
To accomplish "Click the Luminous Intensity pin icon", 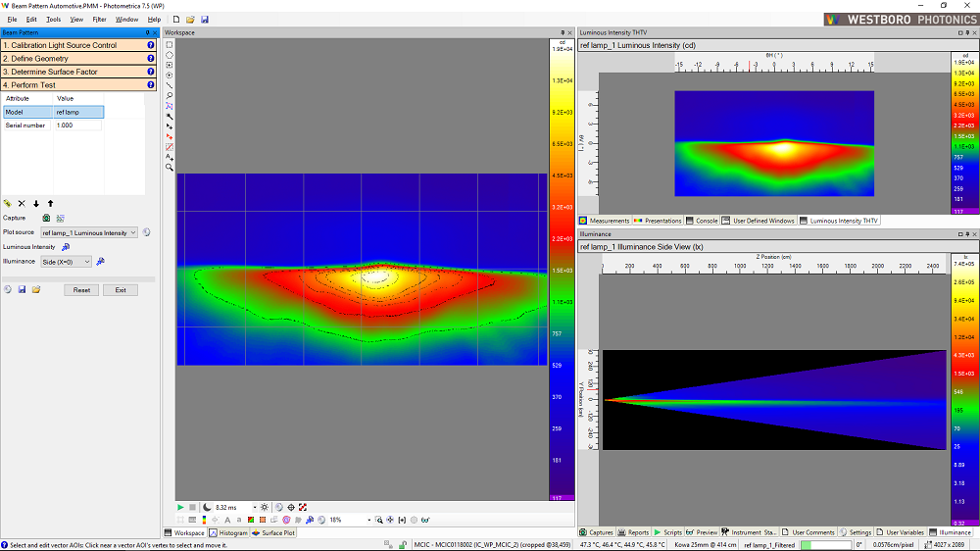I will tap(66, 247).
